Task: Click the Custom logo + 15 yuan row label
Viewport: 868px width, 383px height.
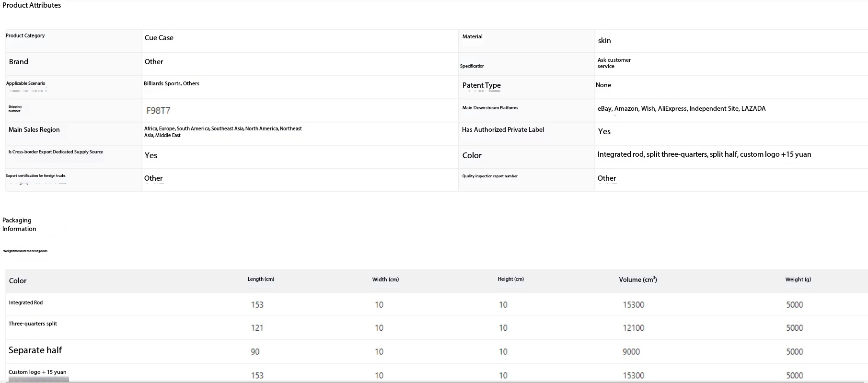Action: (x=37, y=372)
